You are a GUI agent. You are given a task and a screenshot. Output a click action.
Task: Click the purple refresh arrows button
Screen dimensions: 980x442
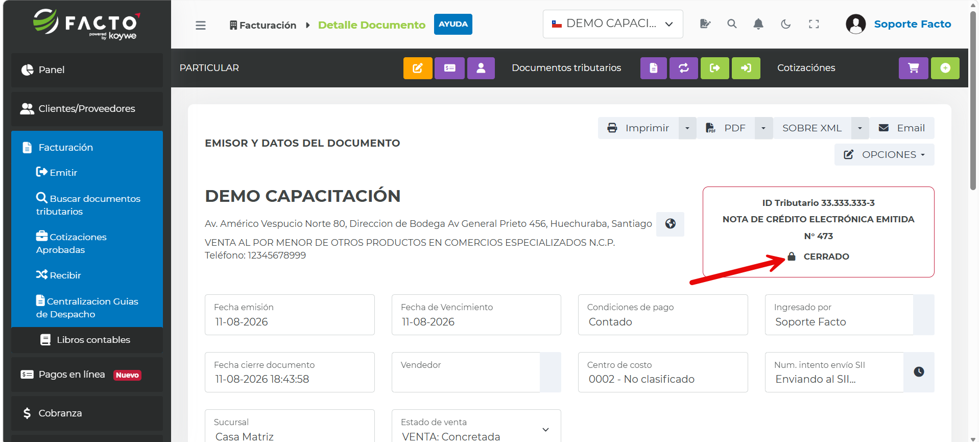[x=683, y=68]
